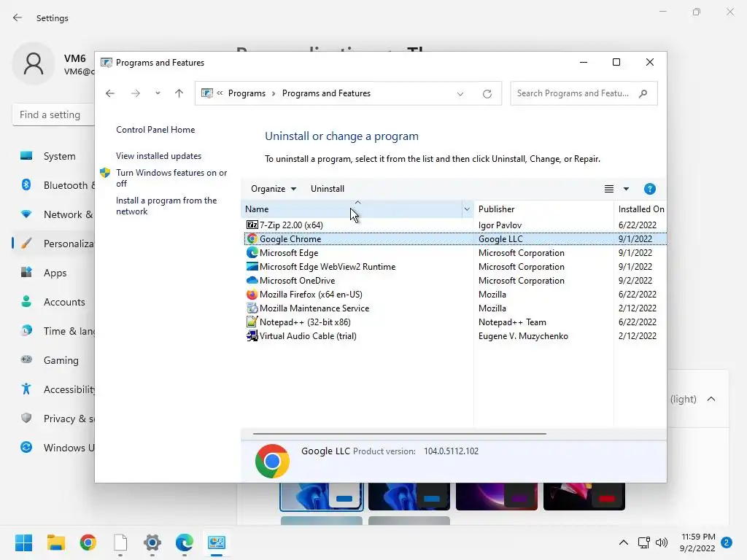Click the network icon in system tray
This screenshot has width=747, height=560.
tap(643, 542)
